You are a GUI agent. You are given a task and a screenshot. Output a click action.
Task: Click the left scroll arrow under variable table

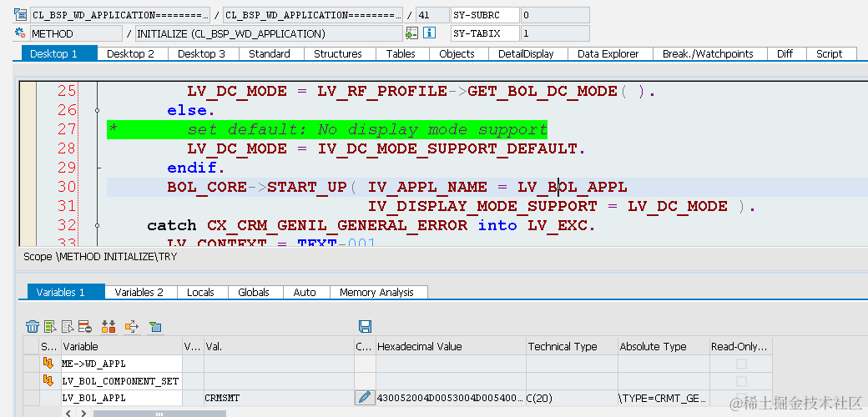(68, 413)
